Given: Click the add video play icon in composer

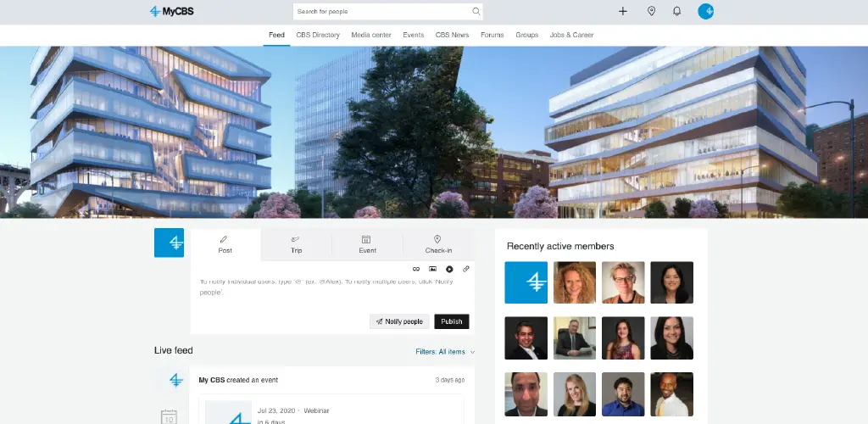Looking at the screenshot, I should coord(449,269).
